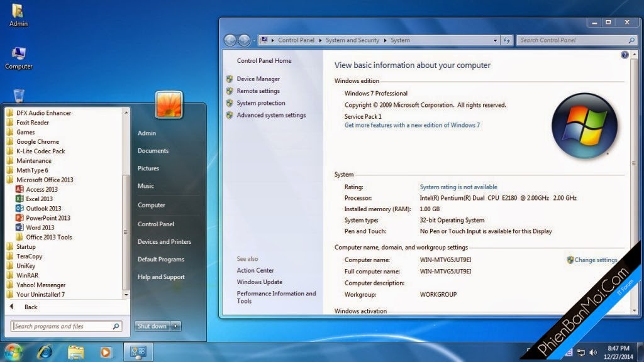Click Get more features with new edition link

[x=412, y=125]
